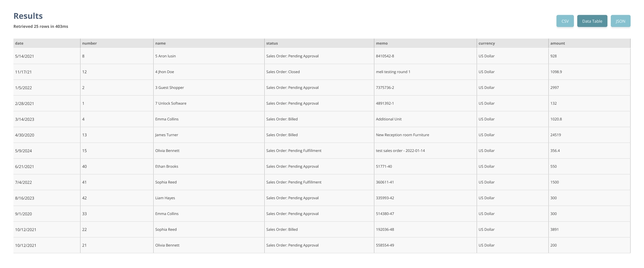The width and height of the screenshot is (644, 268).
Task: Select the Liam Hayes name cell
Action: point(165,198)
